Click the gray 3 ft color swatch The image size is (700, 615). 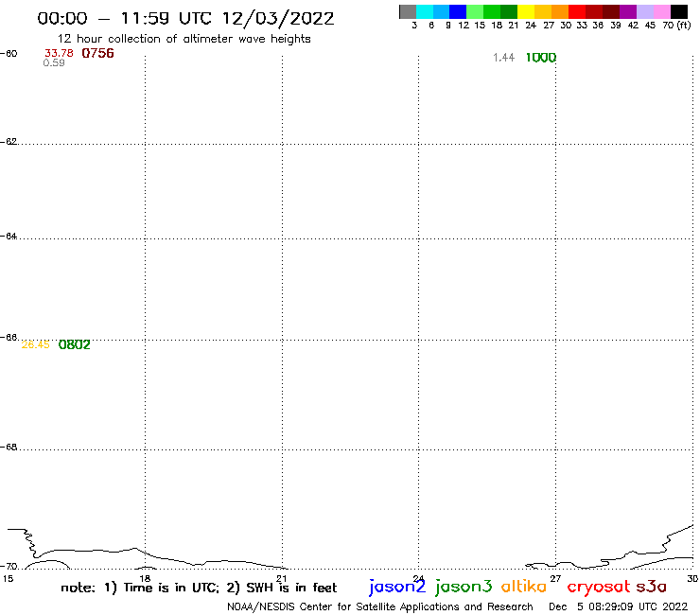[408, 11]
